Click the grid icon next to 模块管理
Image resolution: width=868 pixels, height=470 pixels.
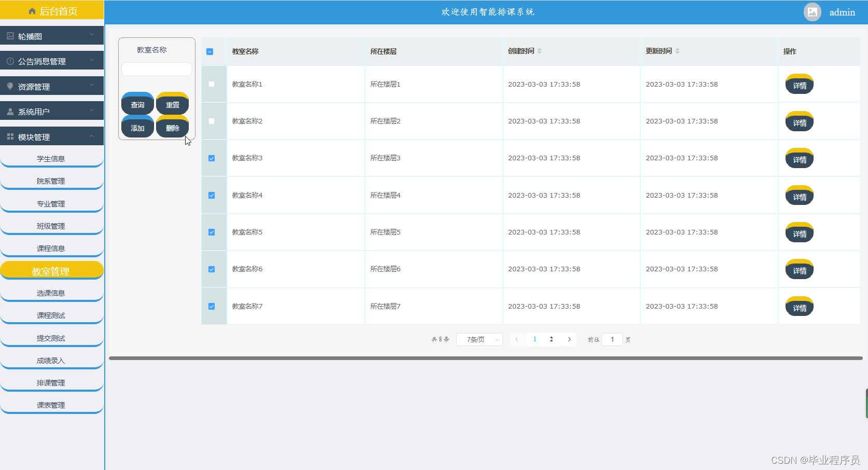tap(10, 136)
